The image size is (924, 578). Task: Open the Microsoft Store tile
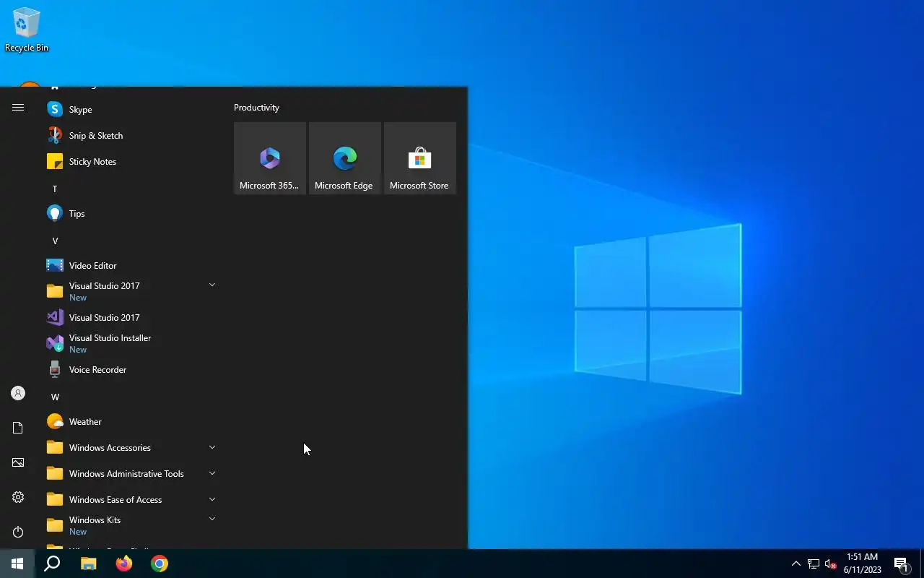[420, 158]
